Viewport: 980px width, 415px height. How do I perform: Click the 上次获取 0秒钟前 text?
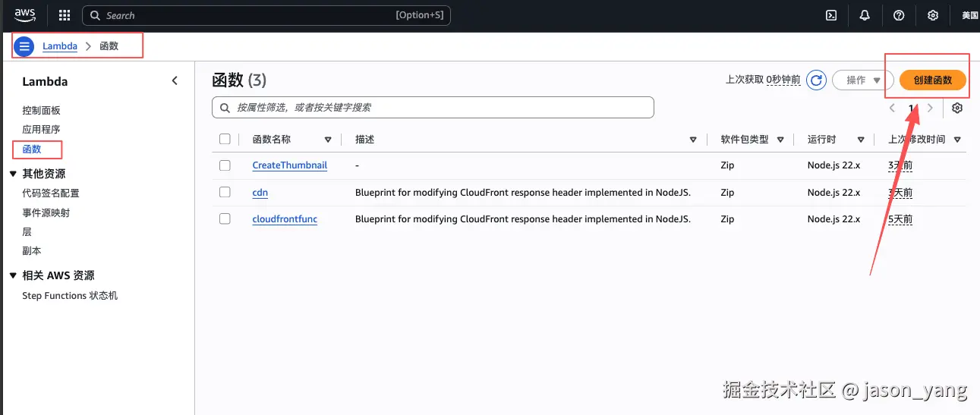coord(763,80)
